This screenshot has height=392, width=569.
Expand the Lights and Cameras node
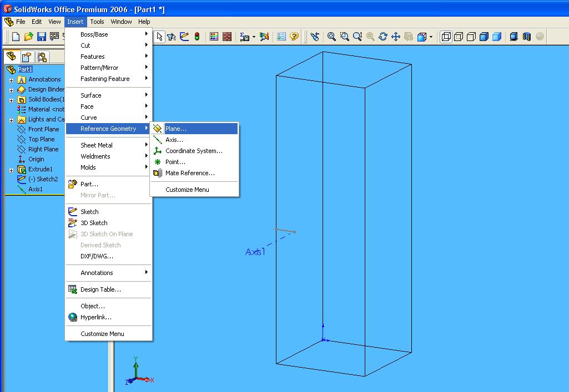point(11,120)
